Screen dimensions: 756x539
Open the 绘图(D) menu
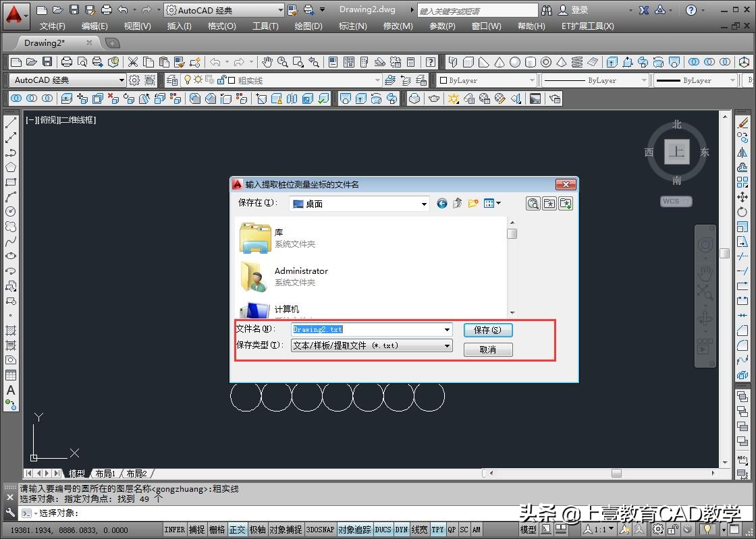click(x=308, y=26)
